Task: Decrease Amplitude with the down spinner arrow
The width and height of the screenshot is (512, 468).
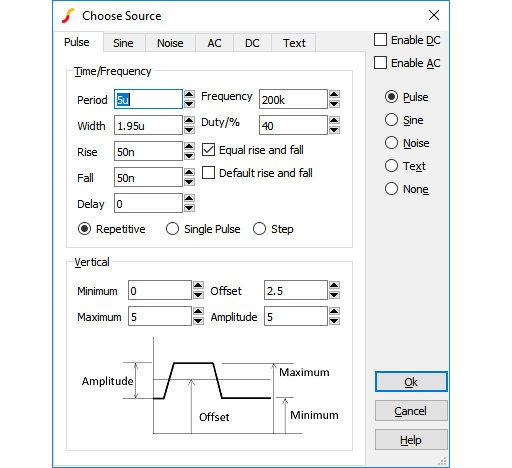Action: coord(334,321)
